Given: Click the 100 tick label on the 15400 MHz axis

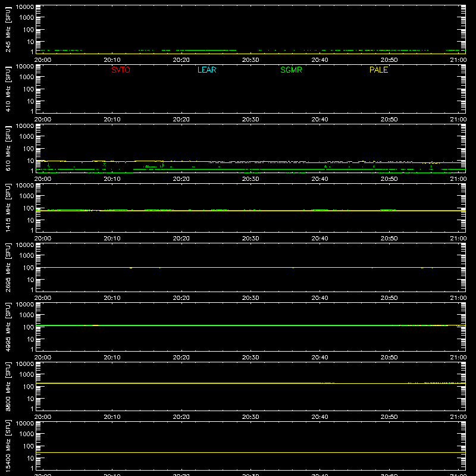Looking at the screenshot, I should click(29, 446).
